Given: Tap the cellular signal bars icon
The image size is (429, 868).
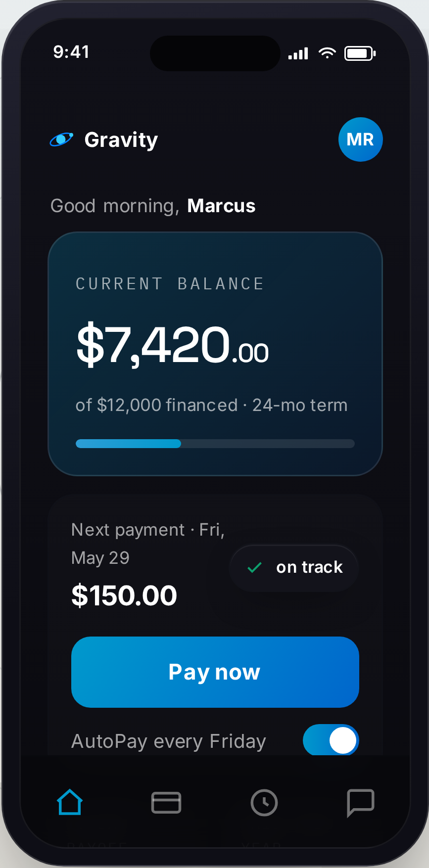Looking at the screenshot, I should 298,53.
